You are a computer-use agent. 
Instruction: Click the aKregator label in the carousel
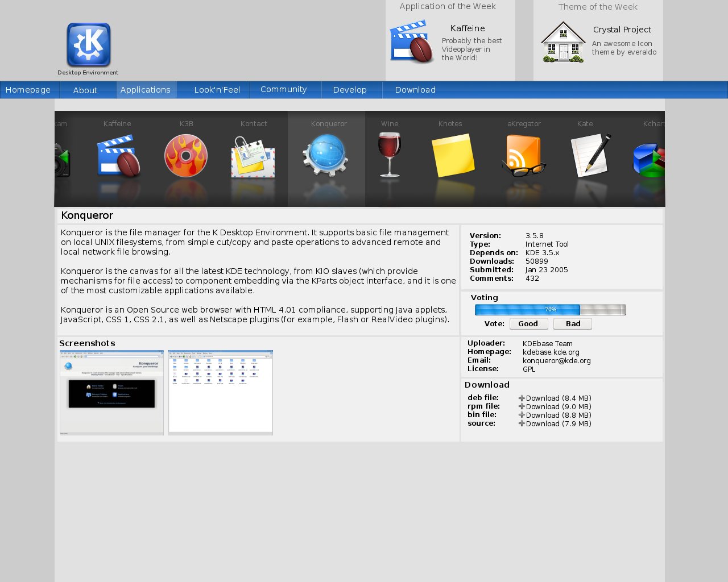pyautogui.click(x=524, y=124)
